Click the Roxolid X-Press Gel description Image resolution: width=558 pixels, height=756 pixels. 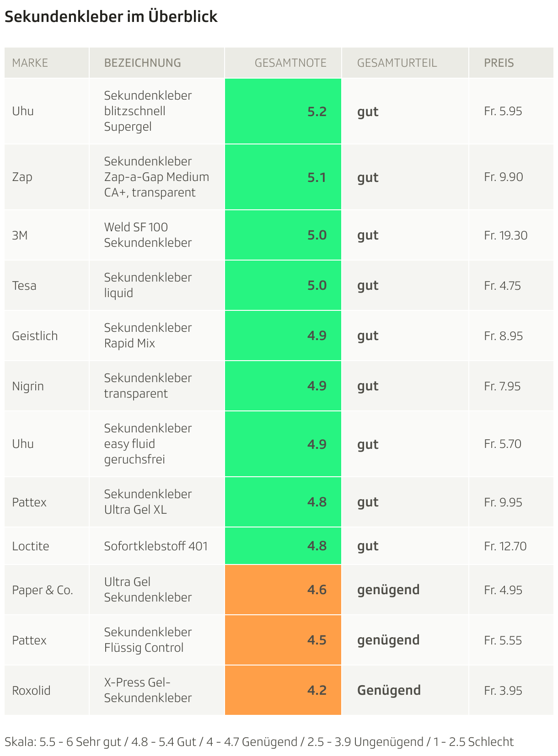(x=148, y=690)
